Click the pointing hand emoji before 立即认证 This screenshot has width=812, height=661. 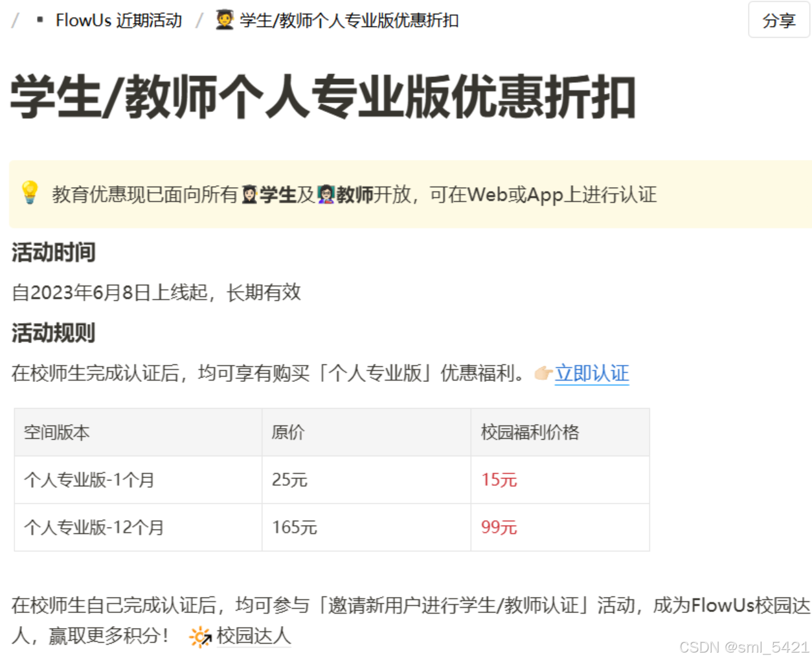point(543,374)
